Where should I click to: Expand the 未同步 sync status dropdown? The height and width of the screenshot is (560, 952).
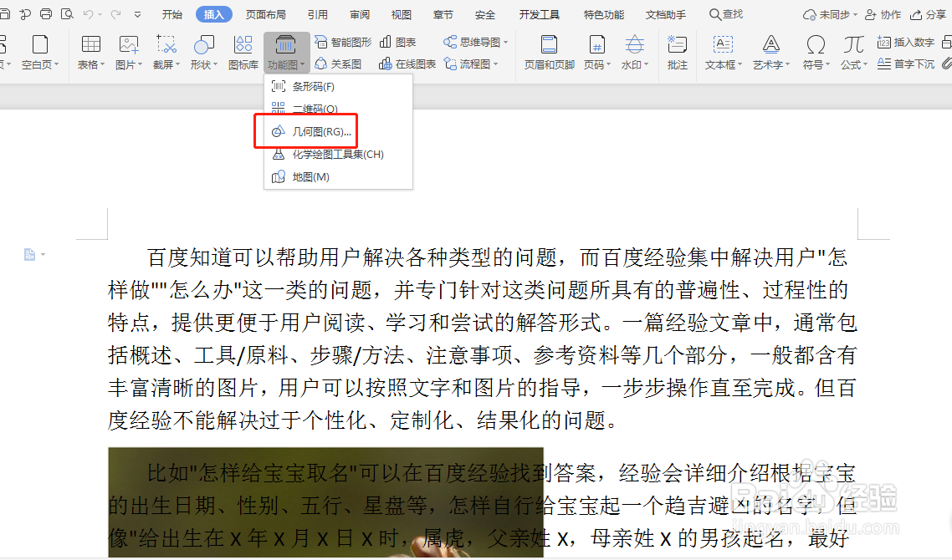pyautogui.click(x=855, y=14)
